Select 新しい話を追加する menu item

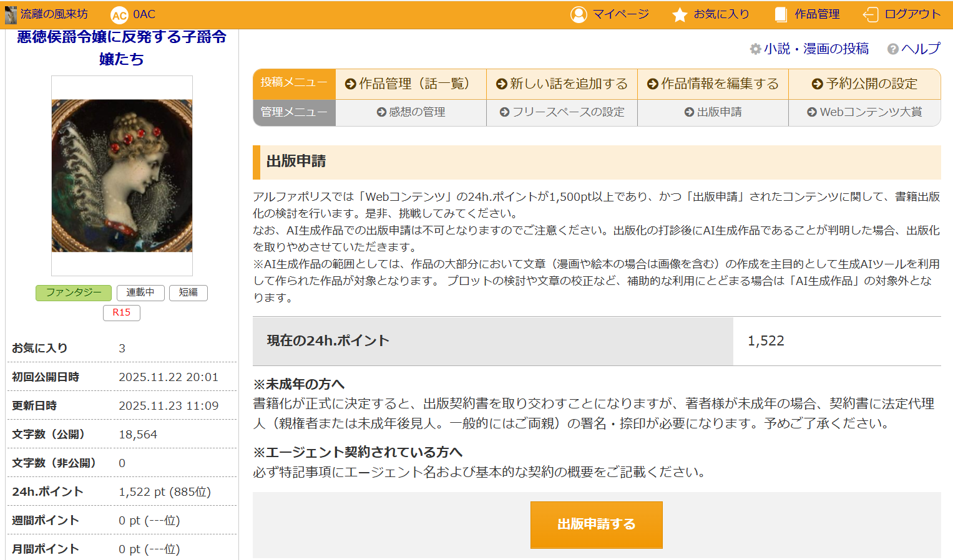(562, 84)
